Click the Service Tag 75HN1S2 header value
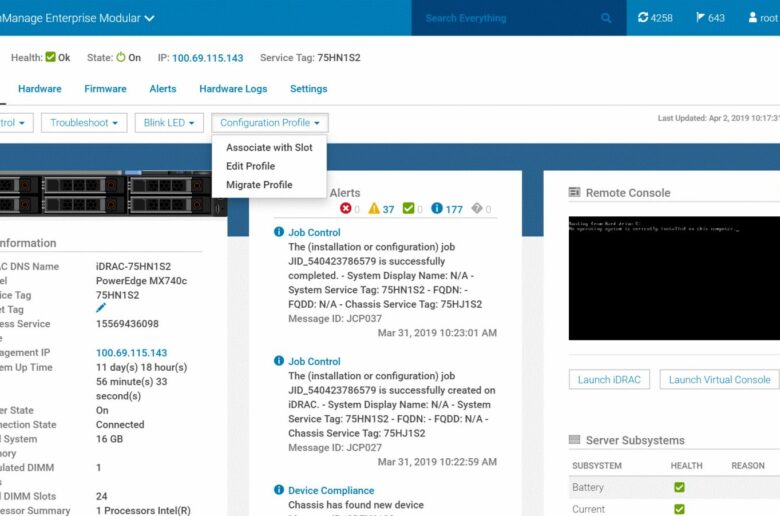Viewport: 780px width, 516px height. pos(339,58)
